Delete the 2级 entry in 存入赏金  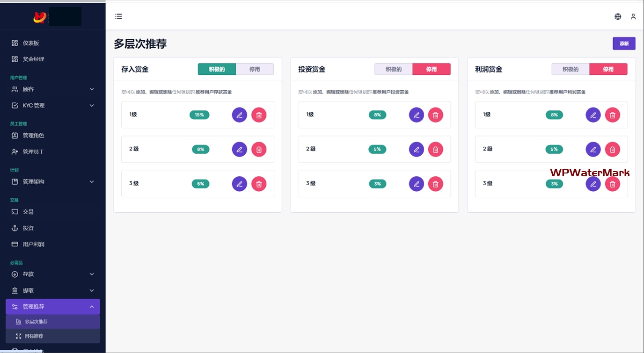click(x=259, y=149)
